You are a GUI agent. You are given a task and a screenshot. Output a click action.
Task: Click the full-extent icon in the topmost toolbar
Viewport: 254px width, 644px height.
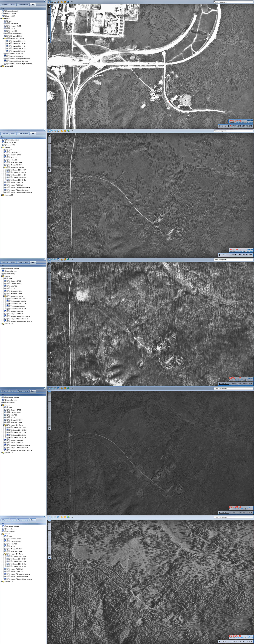pos(58,2)
